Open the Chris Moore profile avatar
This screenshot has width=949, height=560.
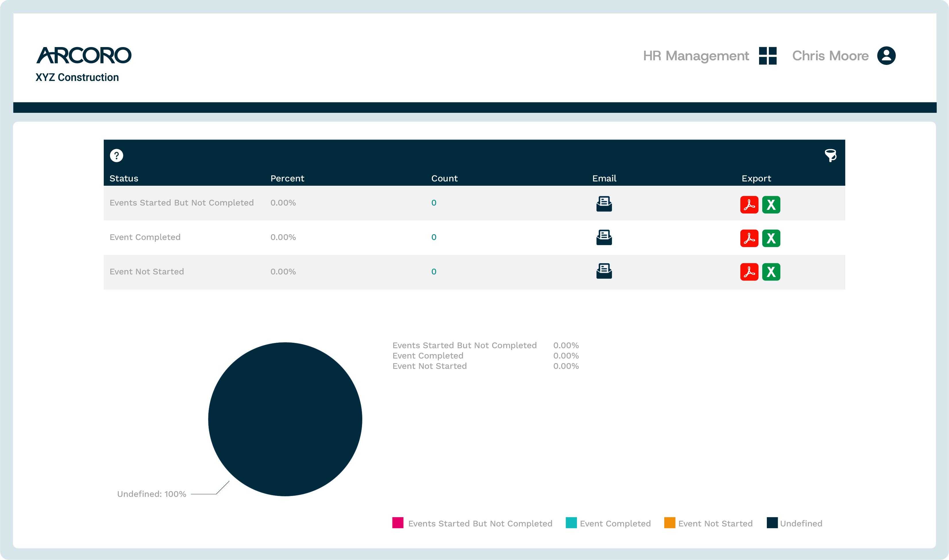[x=886, y=56]
